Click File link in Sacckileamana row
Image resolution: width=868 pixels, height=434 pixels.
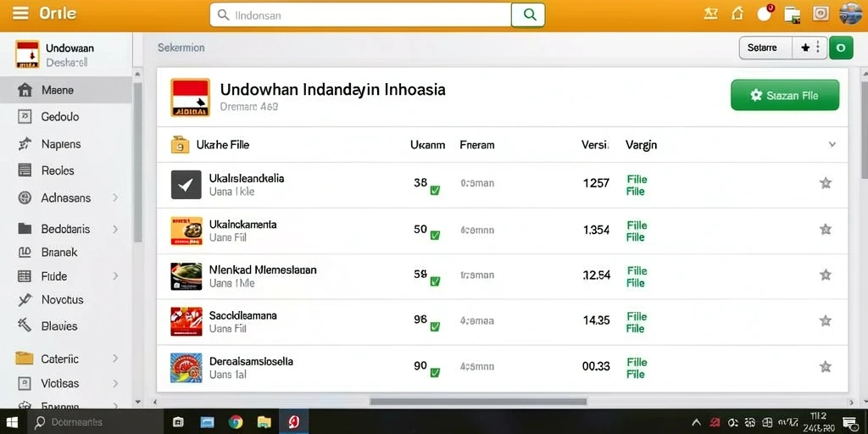(x=636, y=322)
